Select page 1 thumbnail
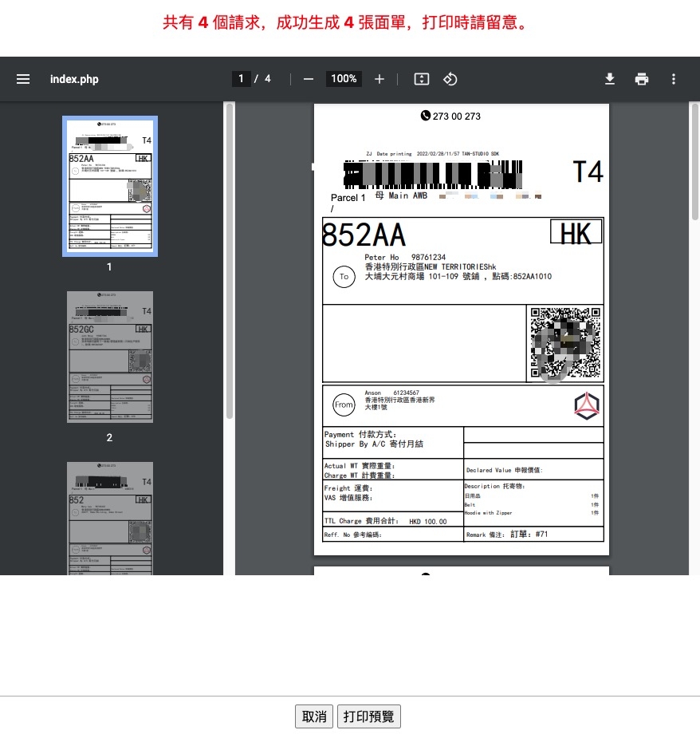 click(110, 186)
